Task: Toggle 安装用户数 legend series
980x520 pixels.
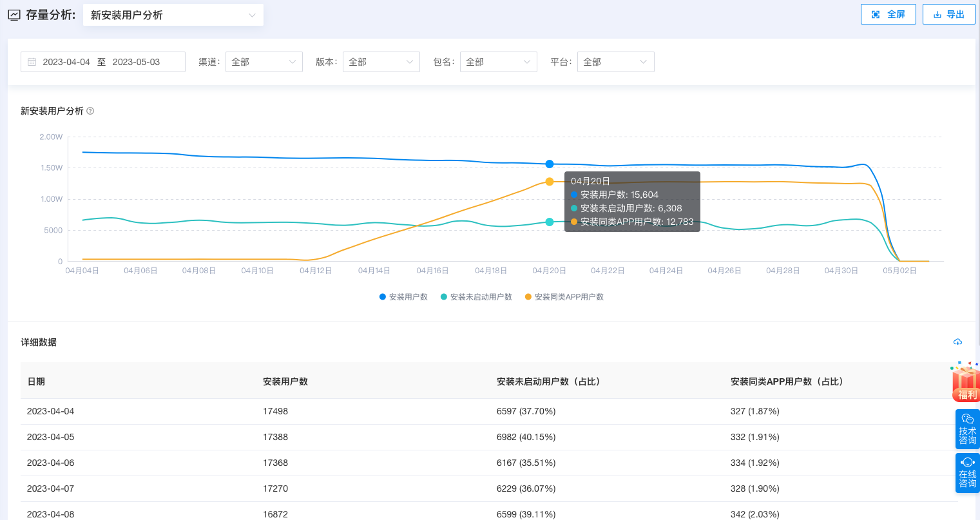Action: 403,297
